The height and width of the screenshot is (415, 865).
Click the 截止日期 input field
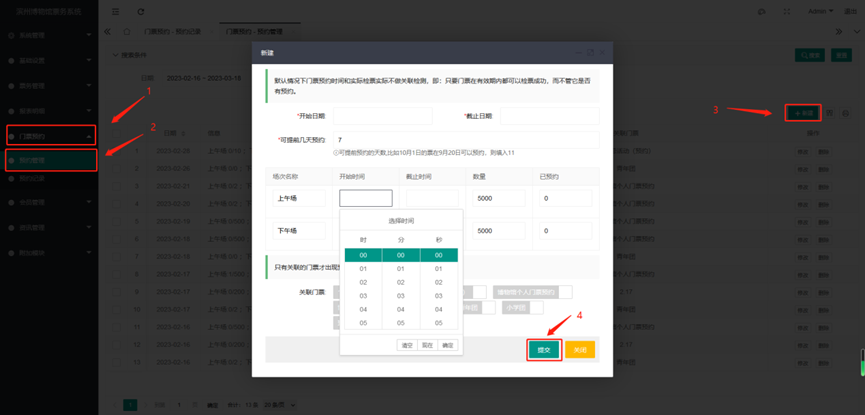[550, 117]
